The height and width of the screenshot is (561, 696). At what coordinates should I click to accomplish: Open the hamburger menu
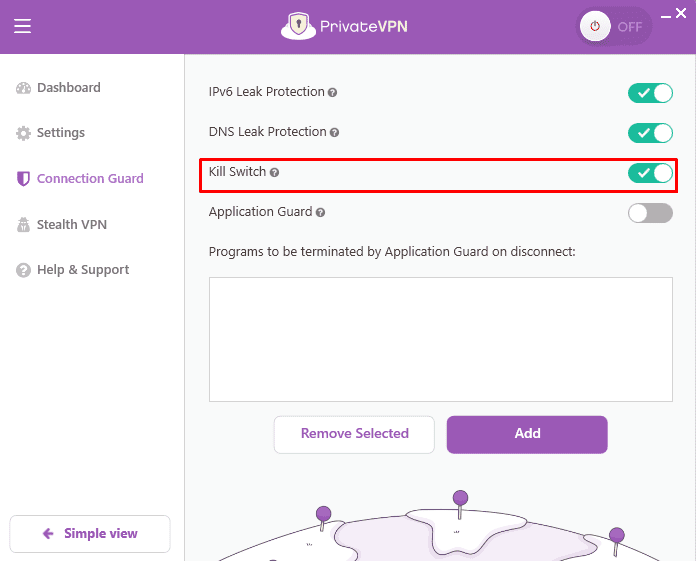(x=22, y=27)
